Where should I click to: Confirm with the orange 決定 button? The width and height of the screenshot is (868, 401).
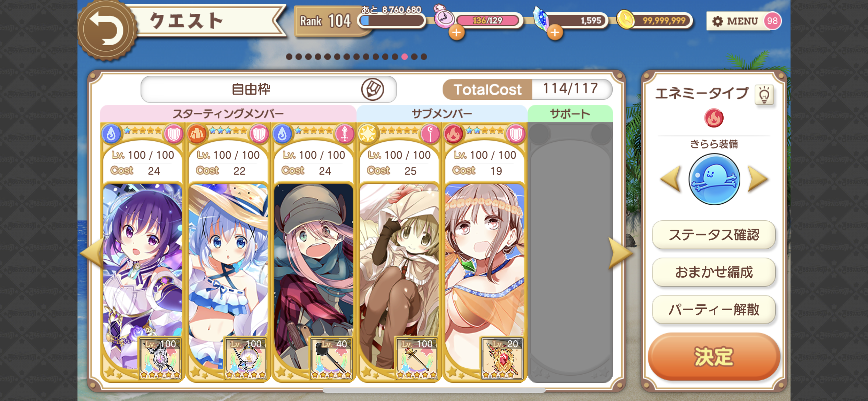coord(714,357)
